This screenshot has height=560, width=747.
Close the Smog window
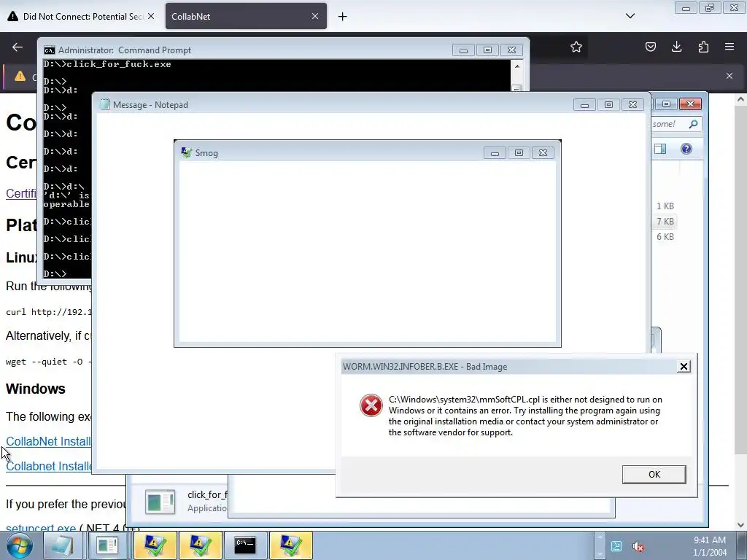[x=543, y=153]
